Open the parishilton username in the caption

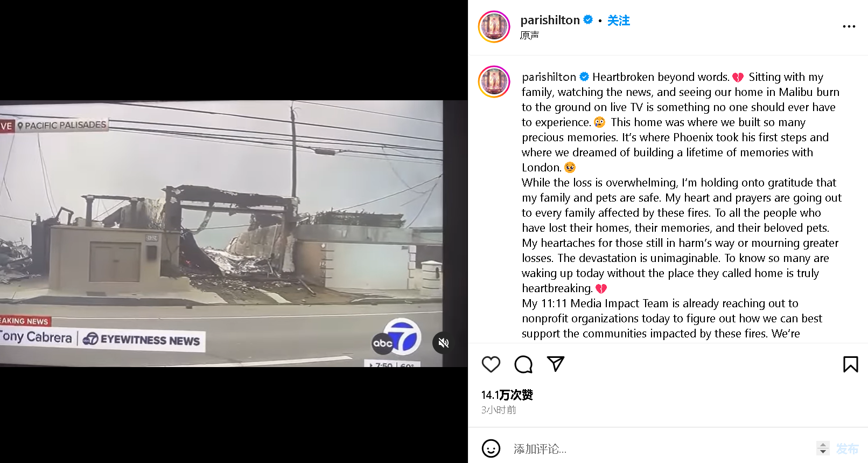(x=549, y=77)
